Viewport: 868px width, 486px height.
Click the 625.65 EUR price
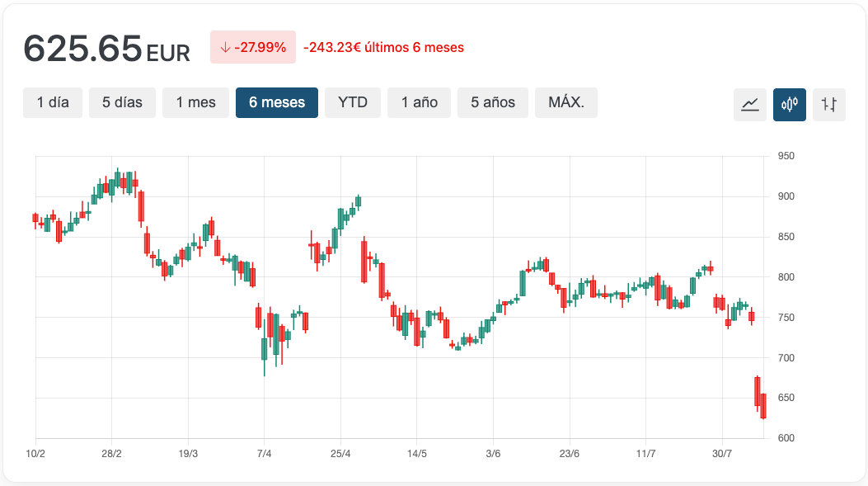(107, 49)
